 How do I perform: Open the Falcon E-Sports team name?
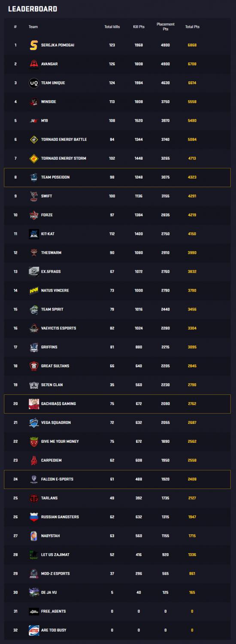tap(57, 479)
